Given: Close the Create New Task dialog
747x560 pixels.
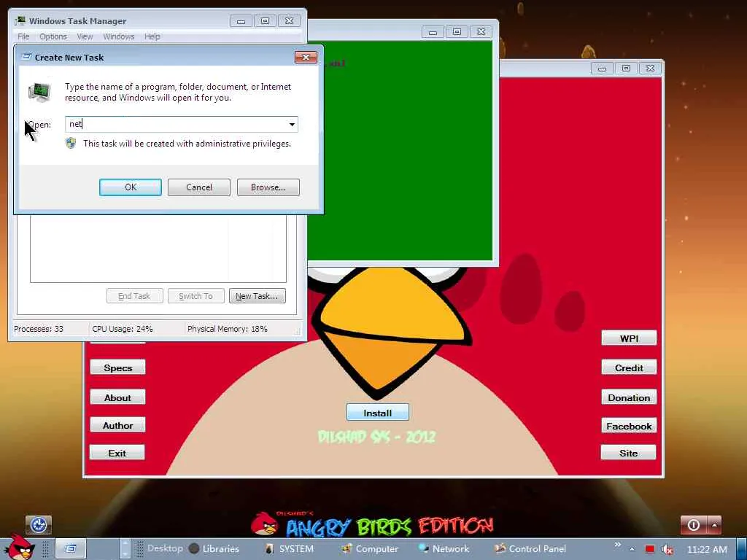Looking at the screenshot, I should 306,57.
